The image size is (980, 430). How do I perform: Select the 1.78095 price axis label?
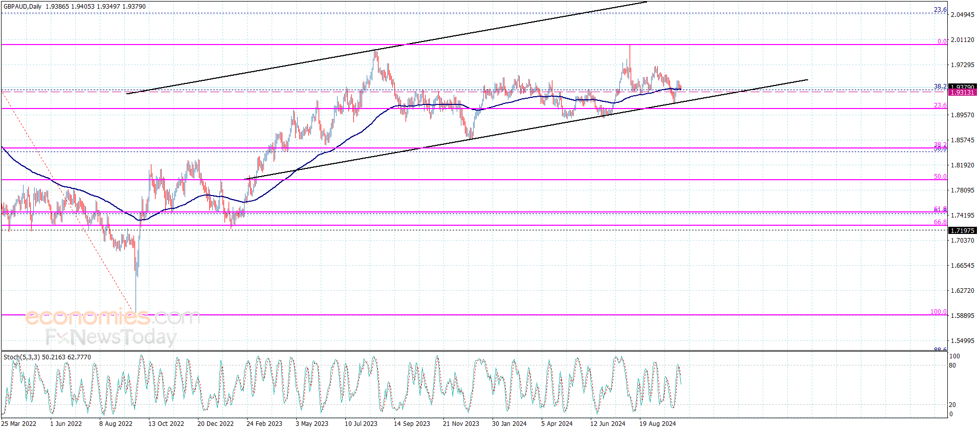pos(962,190)
